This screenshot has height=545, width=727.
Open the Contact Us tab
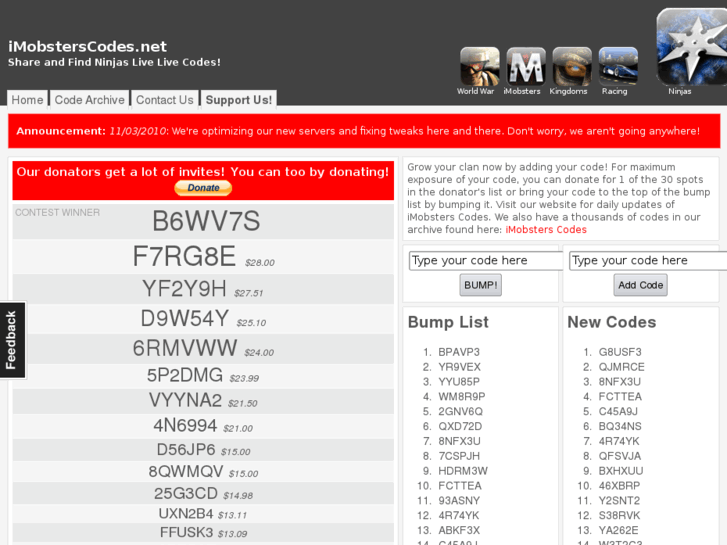click(x=165, y=100)
